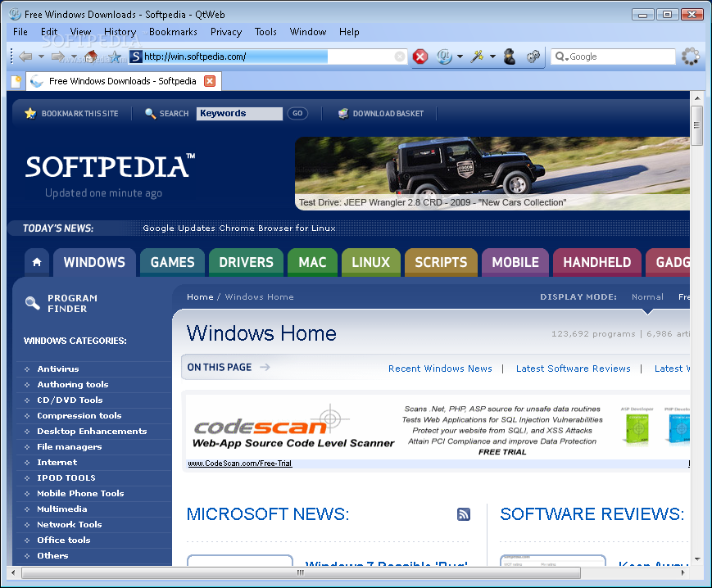Switch to the GAMES section tab
Viewport: 712px width, 588px height.
[x=173, y=262]
